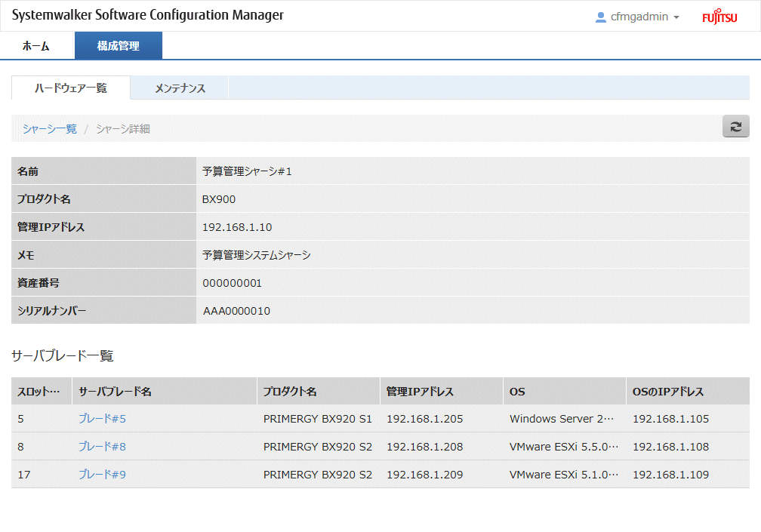Click the プロダクト名 column header in blade table
This screenshot has width=761, height=532.
[x=319, y=392]
